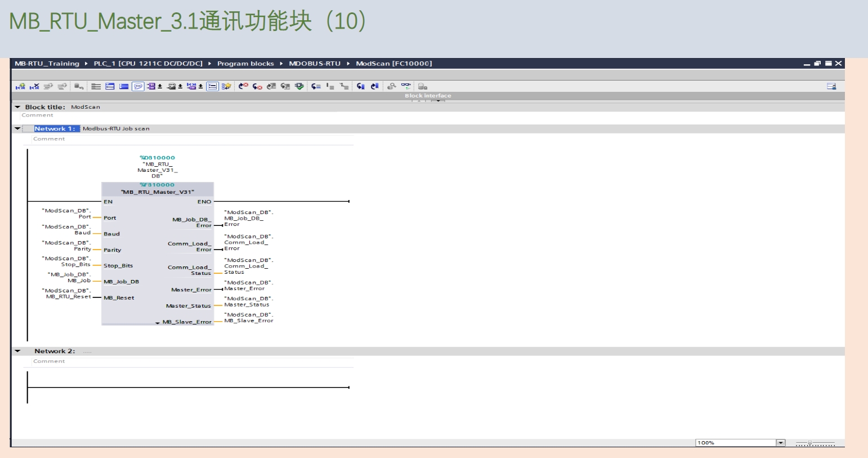The width and height of the screenshot is (868, 458).
Task: Click Update inconsistent block calls icon
Action: [271, 86]
